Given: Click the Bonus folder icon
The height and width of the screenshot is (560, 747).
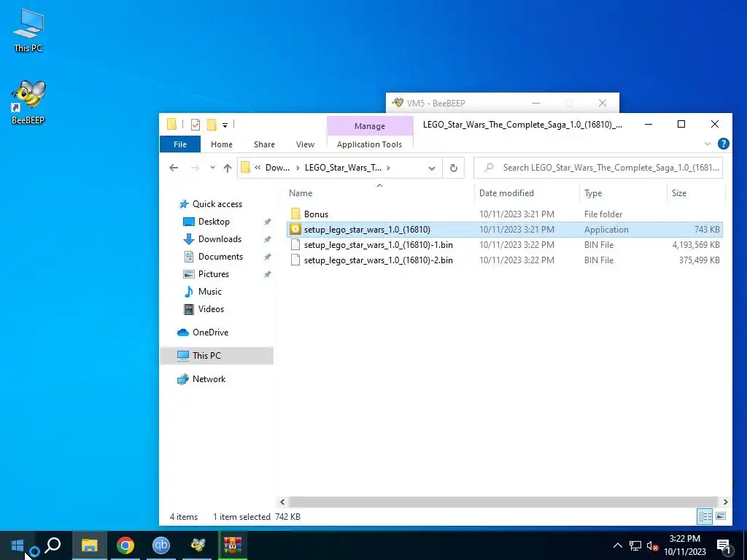Looking at the screenshot, I should (295, 214).
